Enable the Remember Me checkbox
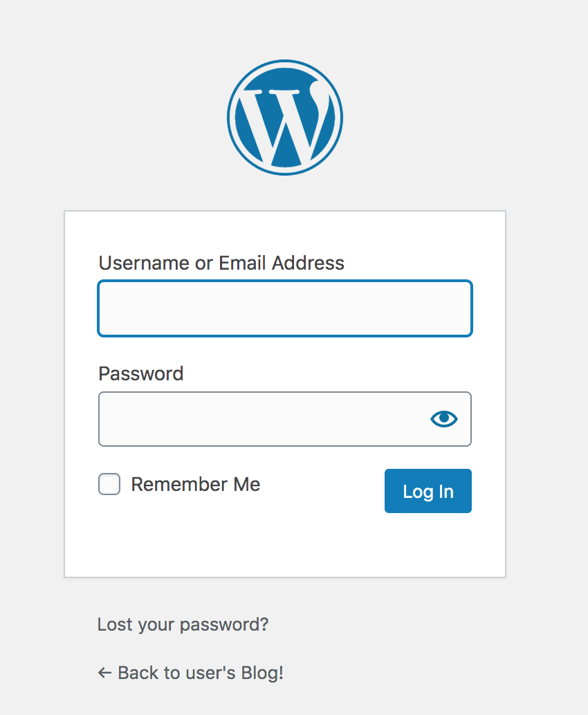Viewport: 588px width, 715px height. tap(109, 484)
